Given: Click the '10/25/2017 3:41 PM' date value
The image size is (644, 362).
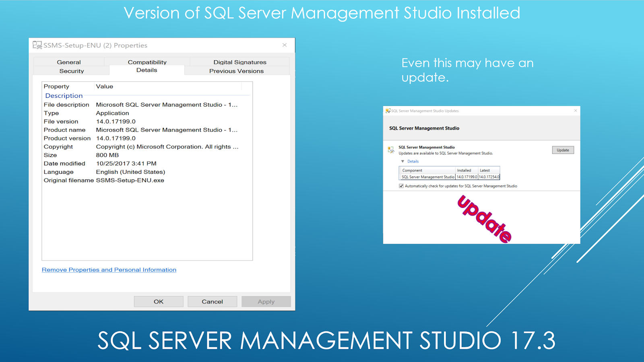Looking at the screenshot, I should (126, 164).
